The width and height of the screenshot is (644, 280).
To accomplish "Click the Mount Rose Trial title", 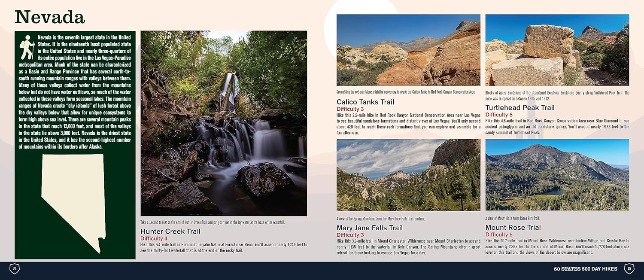I will (513, 227).
